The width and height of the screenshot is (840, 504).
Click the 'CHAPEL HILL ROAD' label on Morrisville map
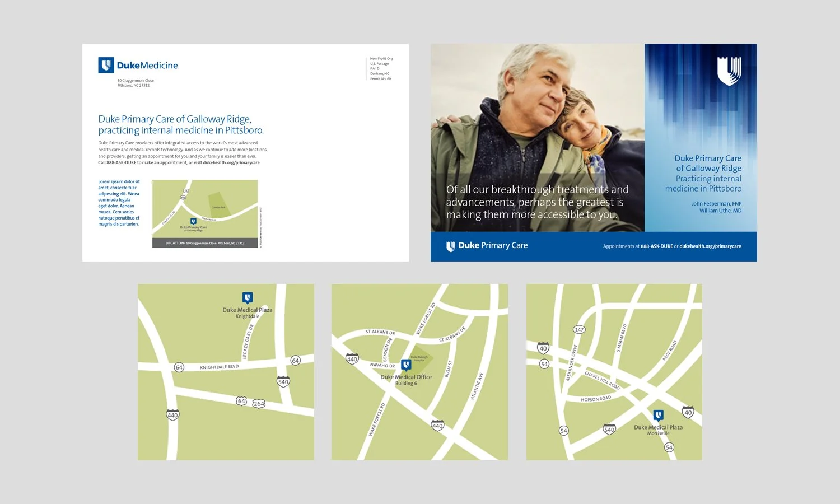point(603,380)
